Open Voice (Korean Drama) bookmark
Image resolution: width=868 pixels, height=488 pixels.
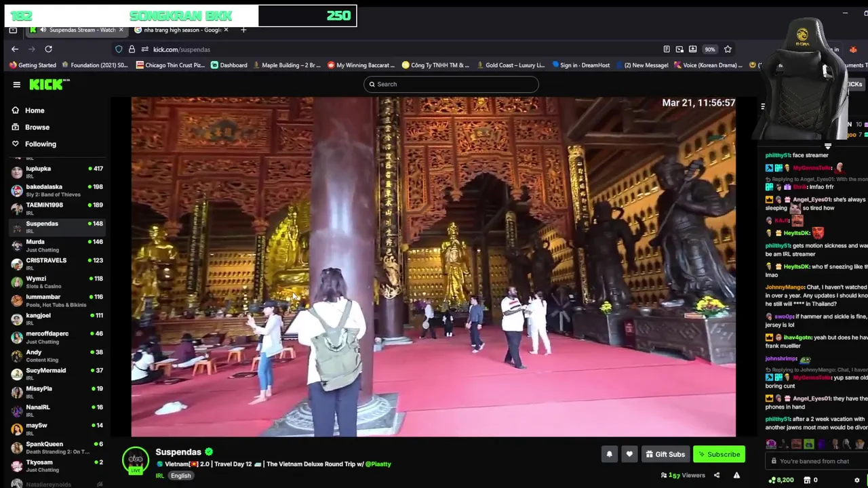tap(708, 65)
